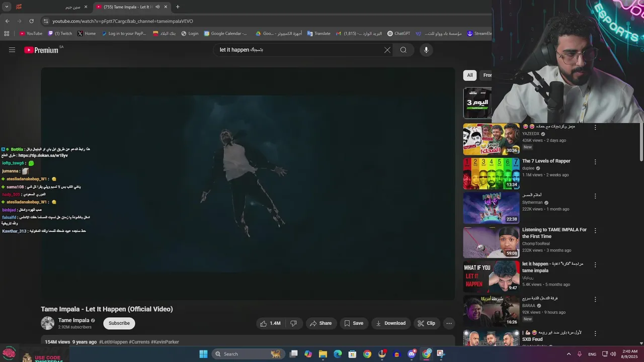Open Task View on the taskbar
The height and width of the screenshot is (362, 644).
[x=294, y=354]
